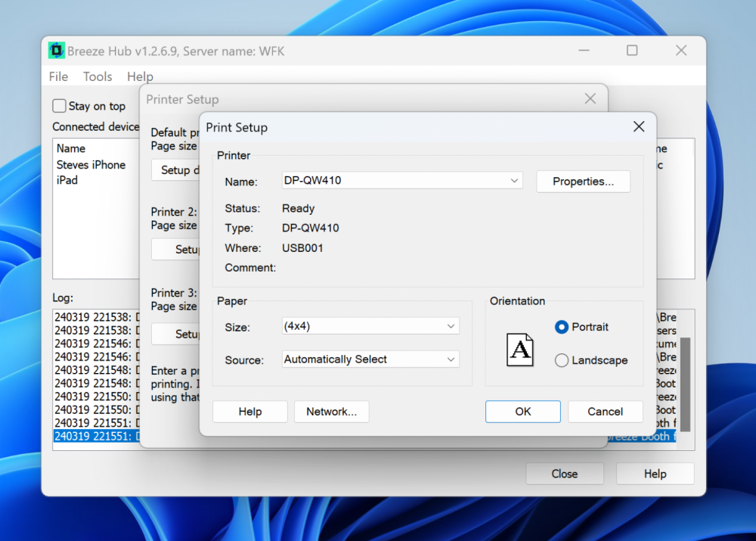Screen dimensions: 756x541
Task: Enable the Stay on top checkbox
Action: pos(59,106)
